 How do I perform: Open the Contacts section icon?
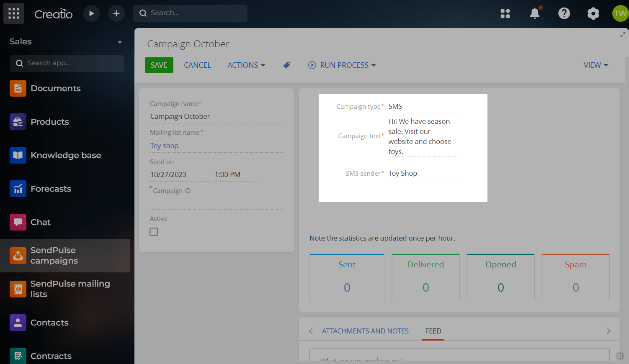tap(18, 323)
